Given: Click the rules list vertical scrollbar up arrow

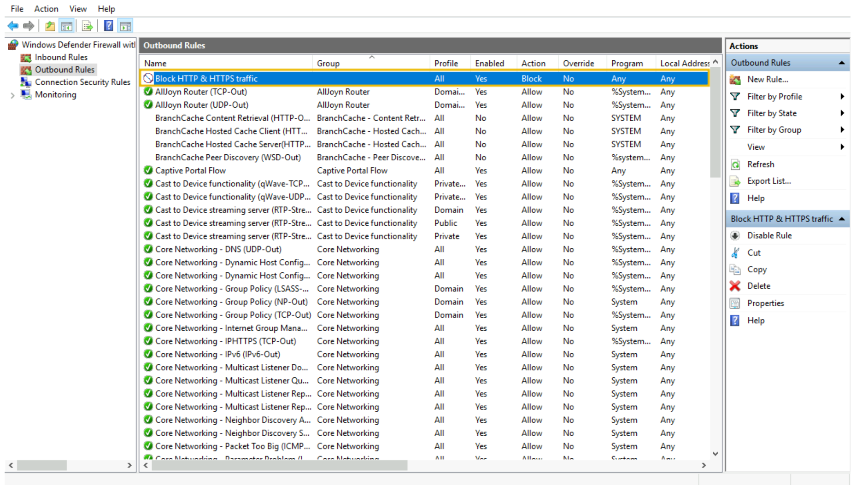Looking at the screenshot, I should tap(716, 62).
